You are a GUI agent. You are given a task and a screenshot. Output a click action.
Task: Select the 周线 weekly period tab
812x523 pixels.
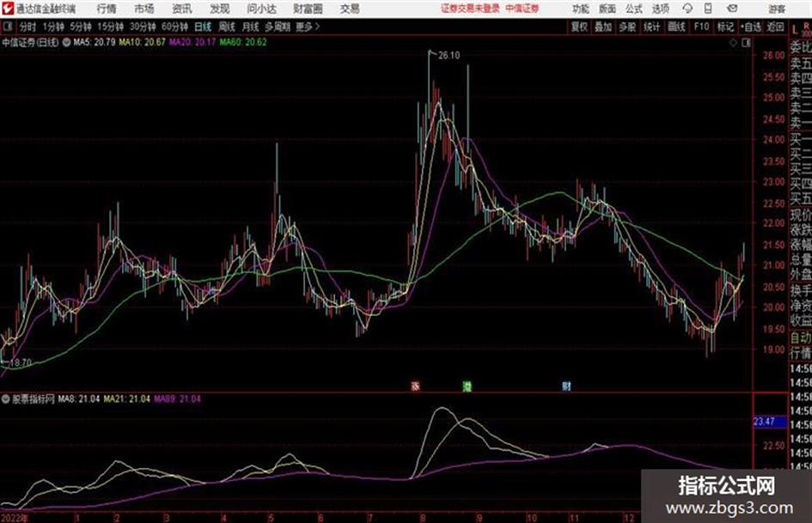click(227, 27)
